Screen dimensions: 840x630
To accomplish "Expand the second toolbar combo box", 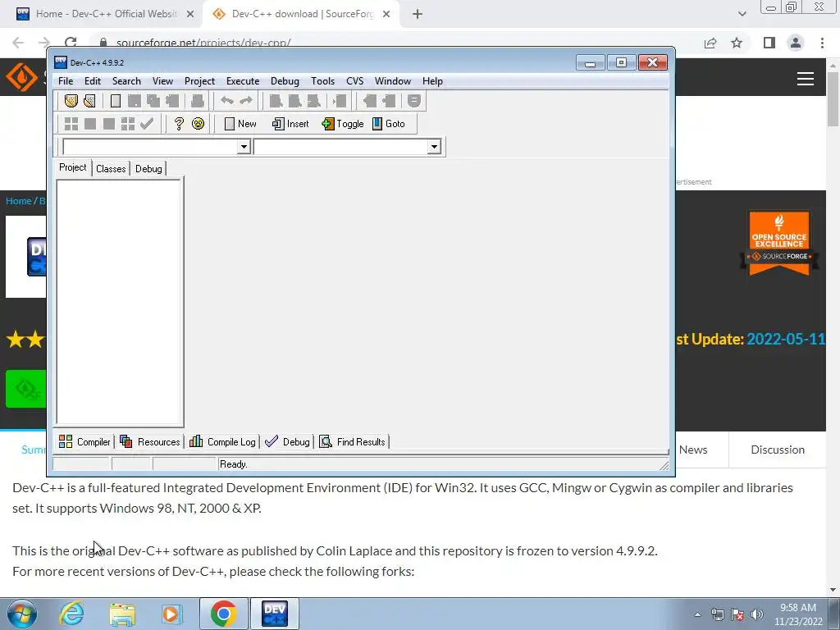I will (434, 146).
